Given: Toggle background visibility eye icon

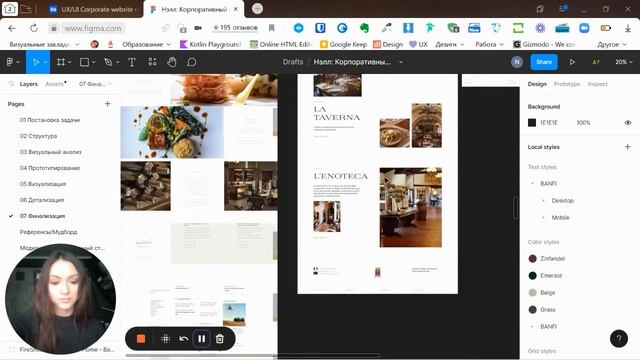Looking at the screenshot, I should (x=628, y=122).
